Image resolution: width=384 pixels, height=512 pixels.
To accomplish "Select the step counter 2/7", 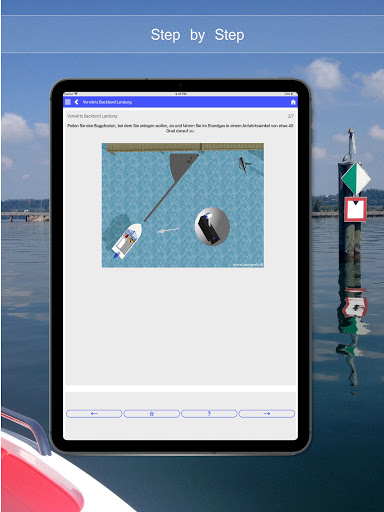I will click(291, 116).
